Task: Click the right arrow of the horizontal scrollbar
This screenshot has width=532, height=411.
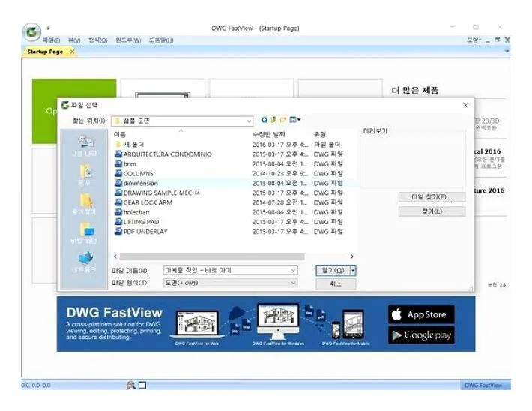Action: (x=352, y=256)
